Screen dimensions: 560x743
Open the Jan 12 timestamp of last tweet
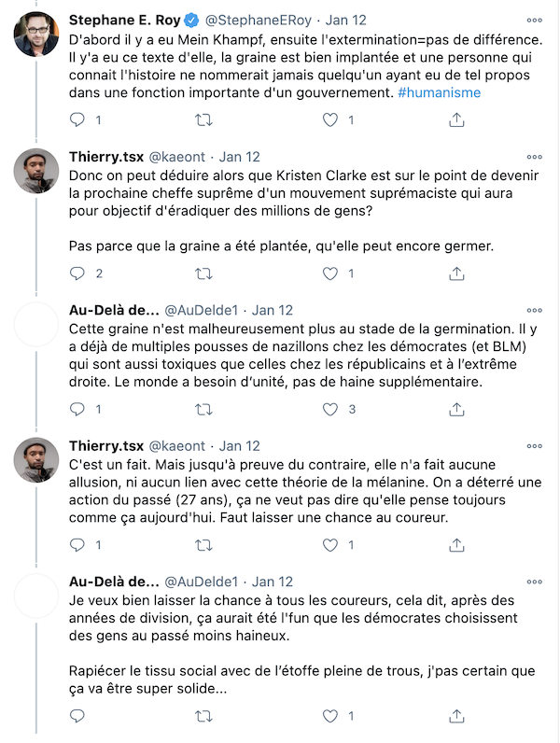click(273, 582)
